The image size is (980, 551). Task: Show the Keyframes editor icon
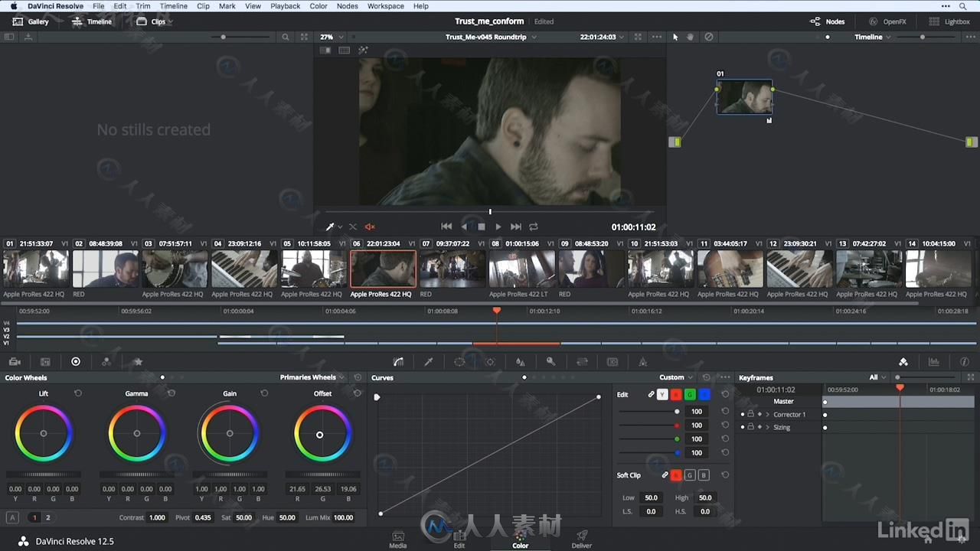pos(903,362)
